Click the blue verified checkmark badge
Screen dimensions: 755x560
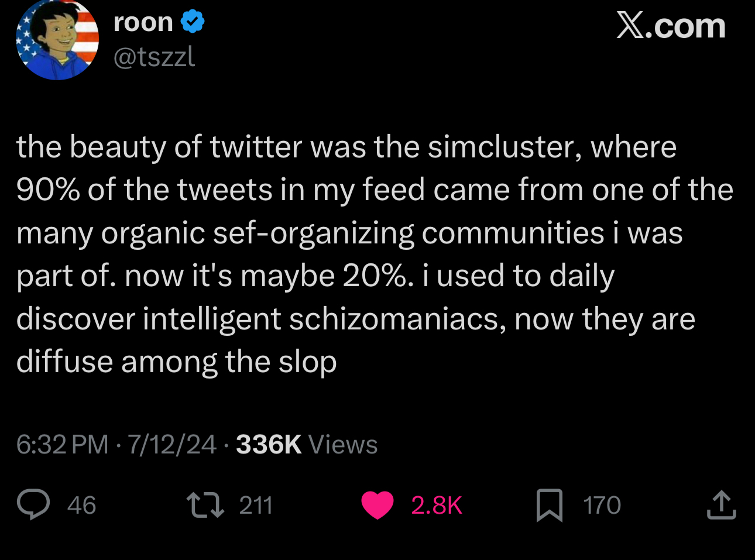point(193,22)
